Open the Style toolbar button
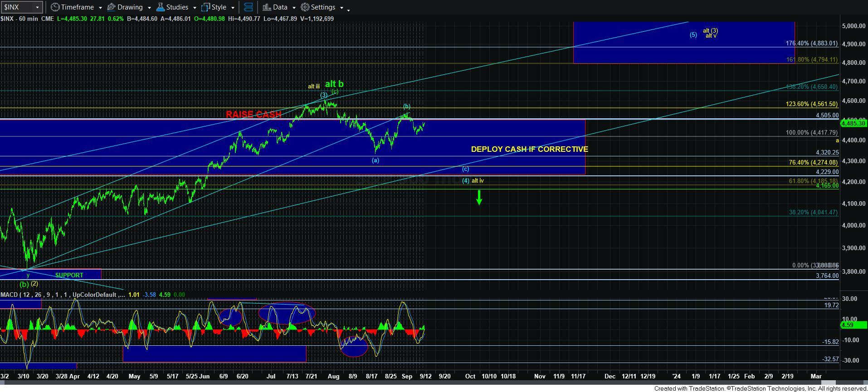Viewport: 868px width, 392px height. tap(214, 7)
